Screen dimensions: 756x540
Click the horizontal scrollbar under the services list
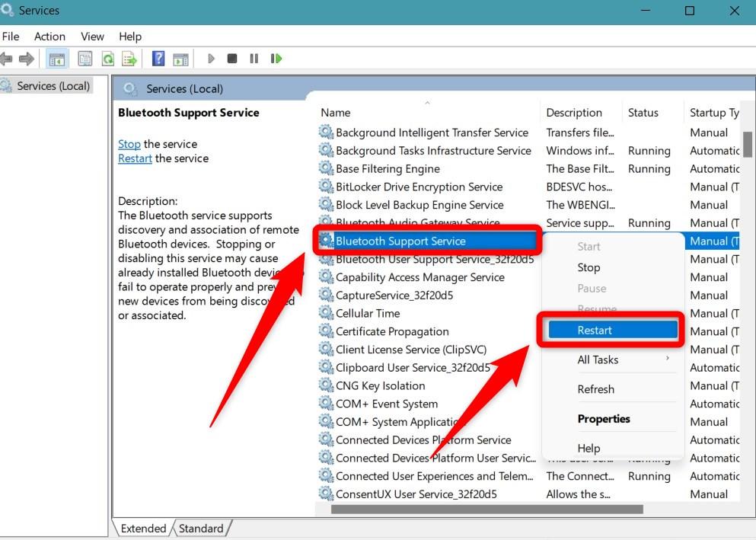[487, 509]
